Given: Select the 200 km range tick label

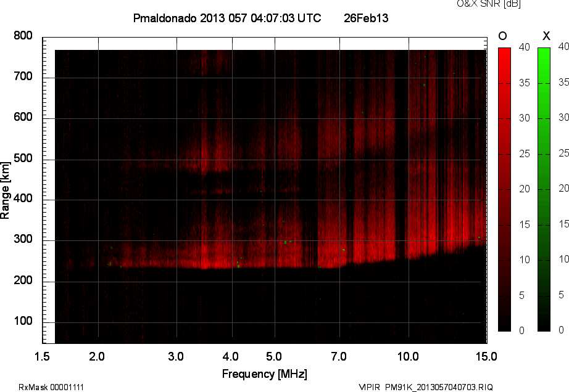Looking at the screenshot, I should pyautogui.click(x=23, y=280).
